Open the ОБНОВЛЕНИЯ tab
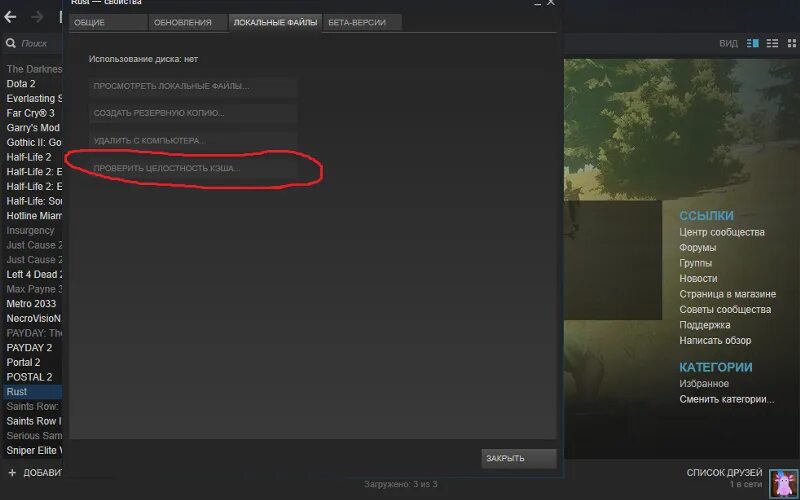The image size is (800, 500). point(187,22)
